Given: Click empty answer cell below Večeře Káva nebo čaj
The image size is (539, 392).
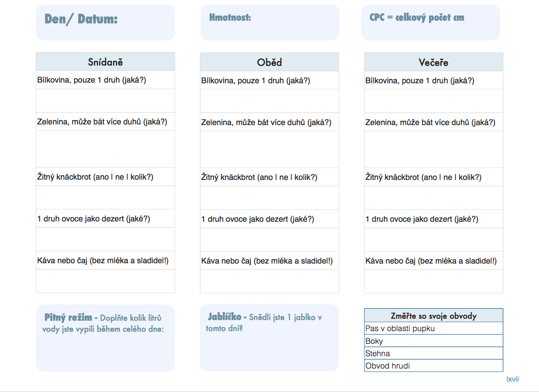Looking at the screenshot, I should coord(434,282).
